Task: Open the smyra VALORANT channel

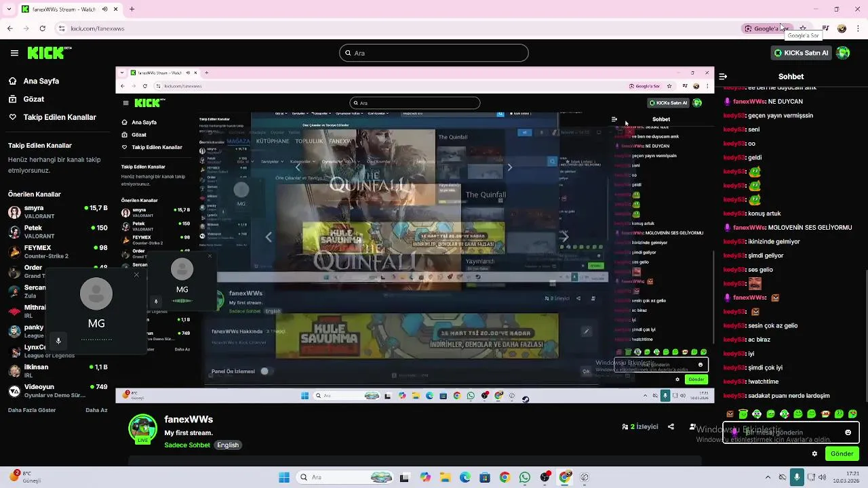Action: point(58,212)
